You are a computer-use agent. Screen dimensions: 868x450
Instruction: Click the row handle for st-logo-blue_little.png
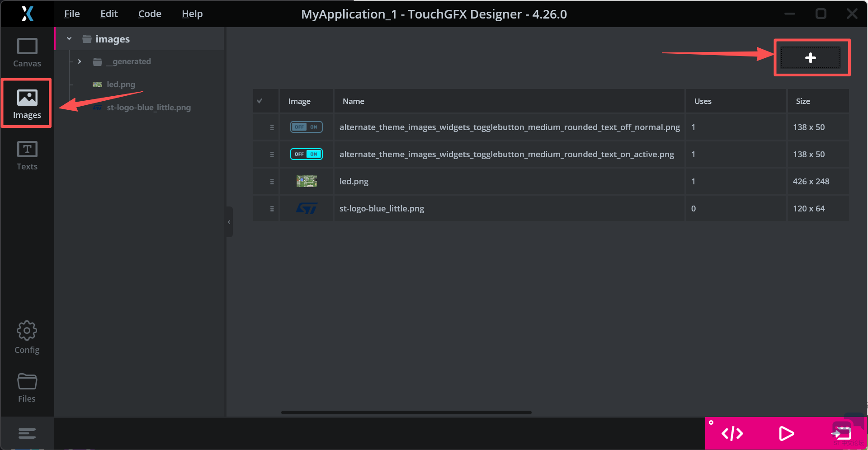pyautogui.click(x=272, y=209)
